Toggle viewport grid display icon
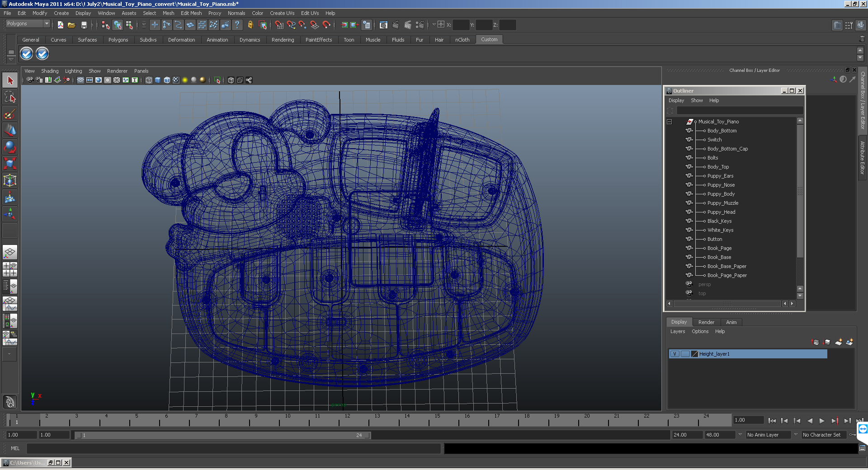 point(80,80)
